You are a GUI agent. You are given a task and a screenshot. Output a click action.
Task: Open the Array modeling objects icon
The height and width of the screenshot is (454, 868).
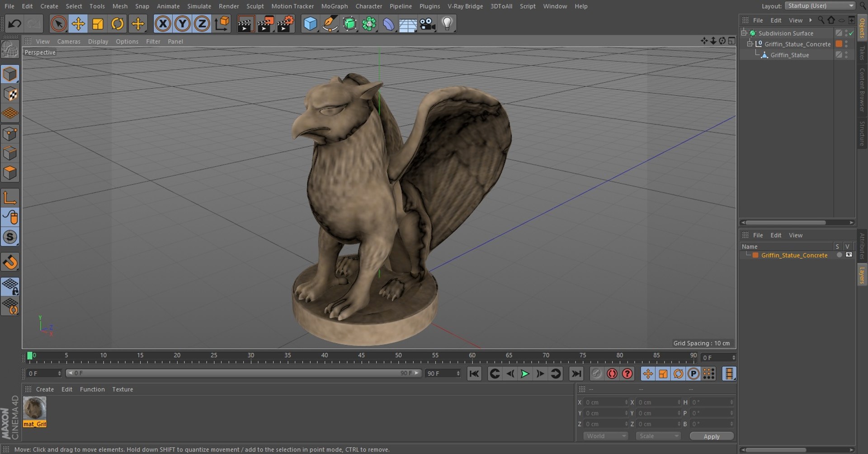(x=369, y=24)
